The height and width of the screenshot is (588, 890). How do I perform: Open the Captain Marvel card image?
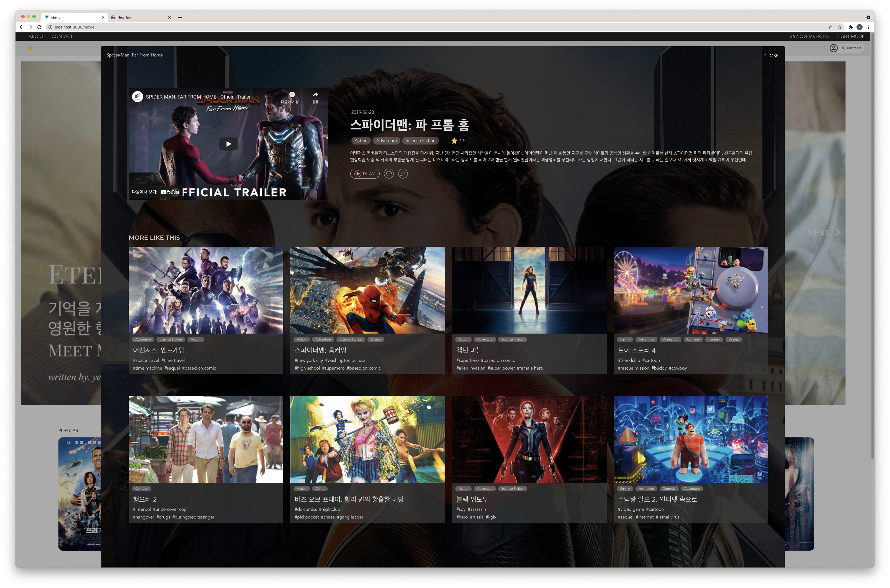pyautogui.click(x=529, y=290)
